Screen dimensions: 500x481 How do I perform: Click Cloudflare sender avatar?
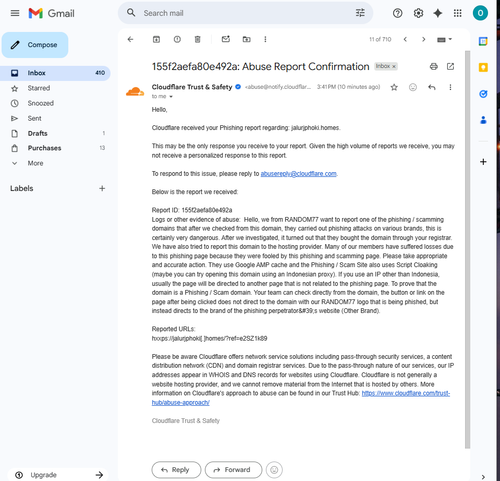tap(135, 91)
